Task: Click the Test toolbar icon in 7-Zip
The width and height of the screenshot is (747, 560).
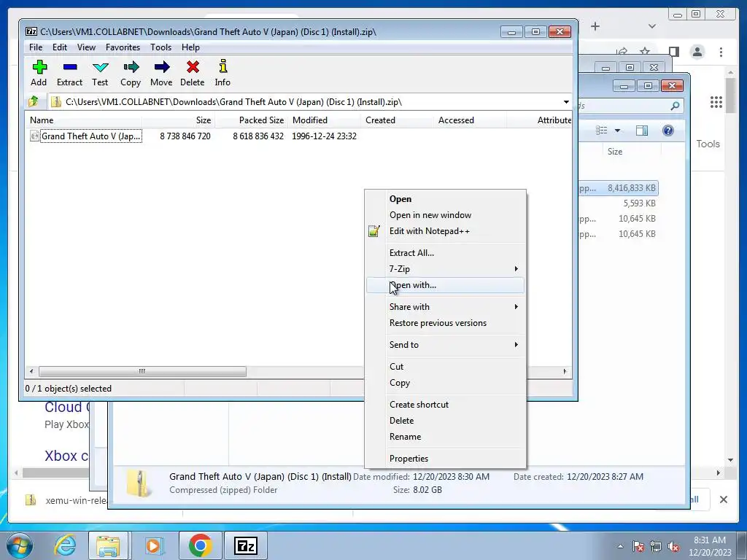Action: pos(100,73)
